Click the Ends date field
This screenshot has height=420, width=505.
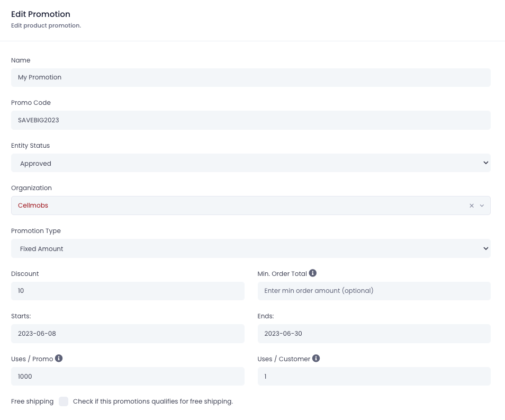[374, 334]
